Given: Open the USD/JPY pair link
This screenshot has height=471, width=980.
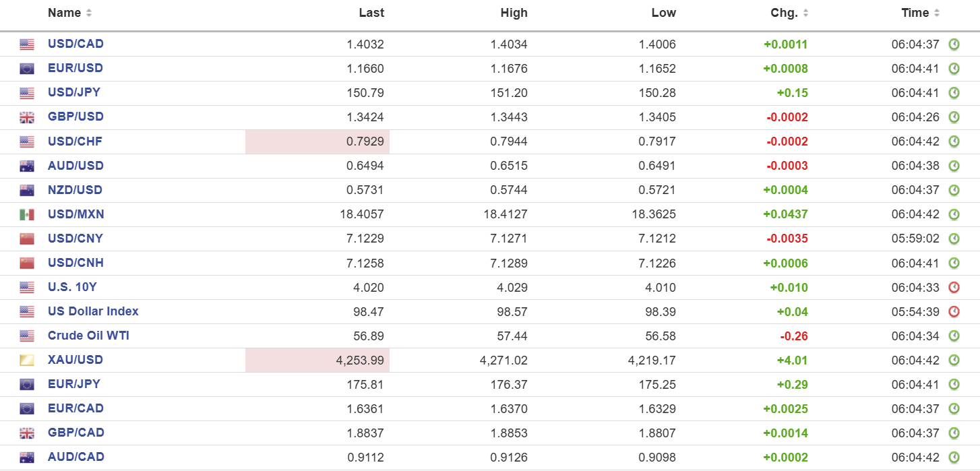Looking at the screenshot, I should point(74,92).
